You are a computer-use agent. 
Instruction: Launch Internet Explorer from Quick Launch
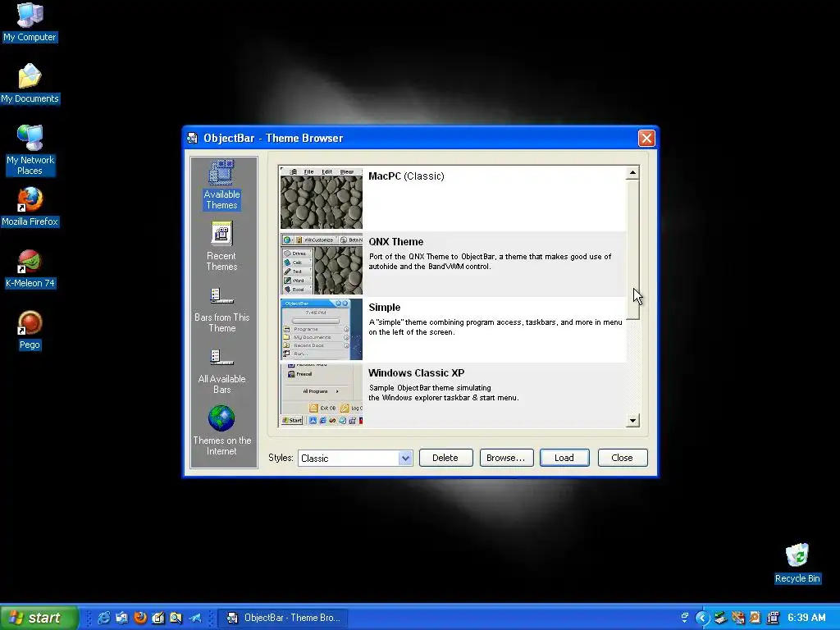[104, 618]
